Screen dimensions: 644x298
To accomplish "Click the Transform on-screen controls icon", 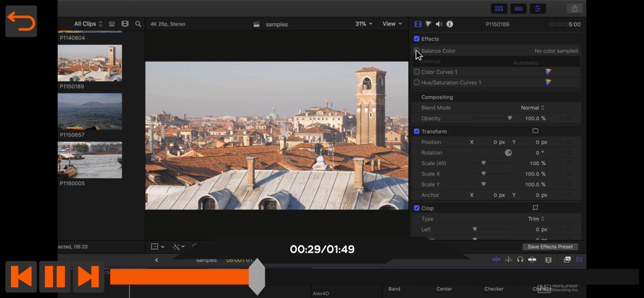I will [535, 131].
